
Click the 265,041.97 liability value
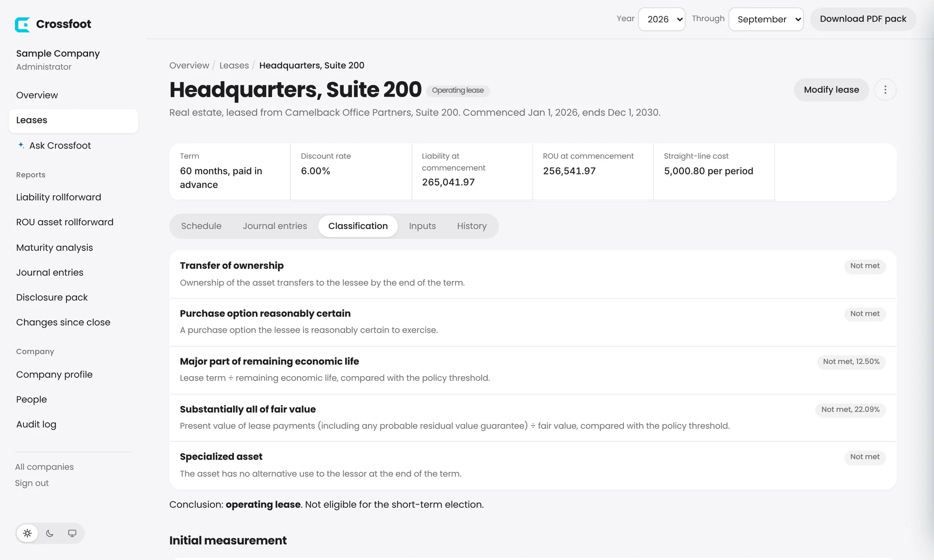click(x=448, y=182)
